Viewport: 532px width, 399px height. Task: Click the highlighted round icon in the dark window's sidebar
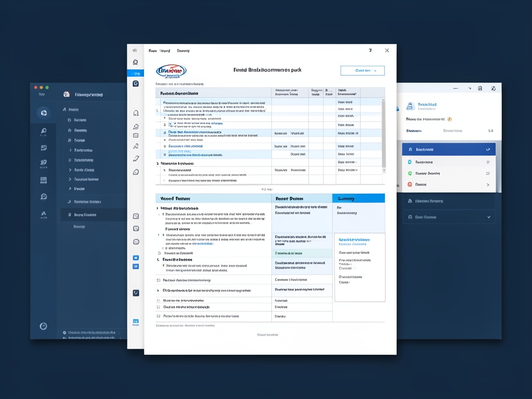point(44,113)
